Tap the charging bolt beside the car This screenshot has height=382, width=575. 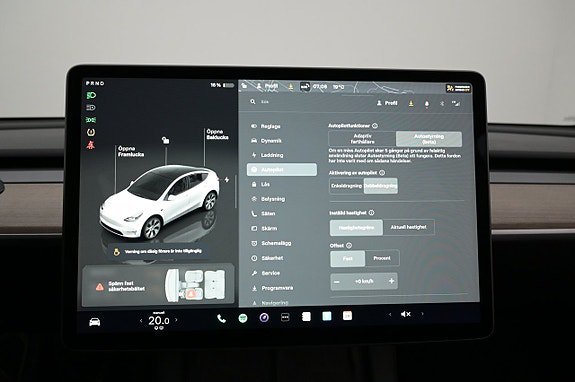click(x=227, y=180)
